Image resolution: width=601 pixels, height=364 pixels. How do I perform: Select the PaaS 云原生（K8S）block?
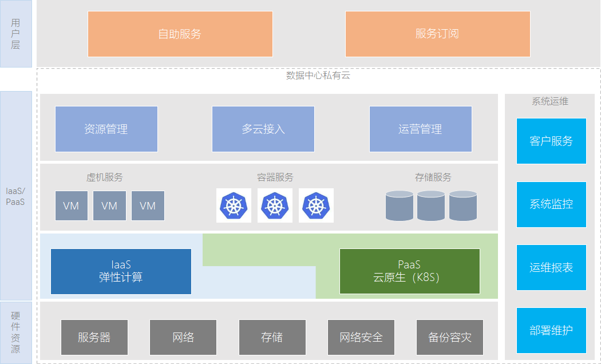[410, 271]
